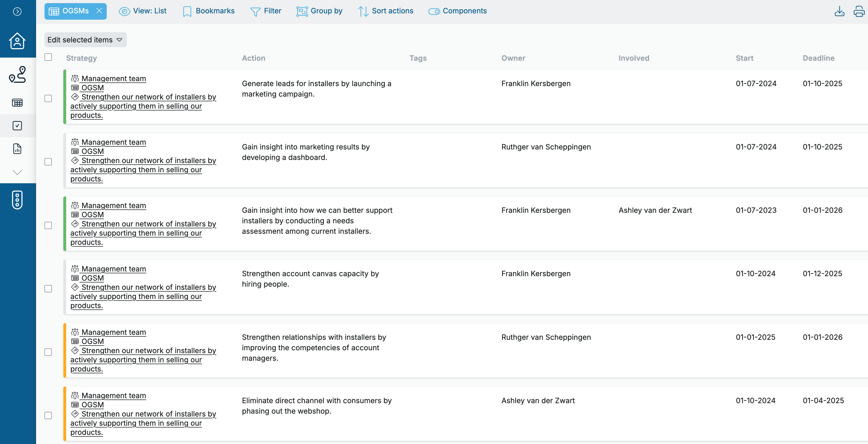The height and width of the screenshot is (444, 868).
Task: Click the download icon top right
Action: pos(839,11)
